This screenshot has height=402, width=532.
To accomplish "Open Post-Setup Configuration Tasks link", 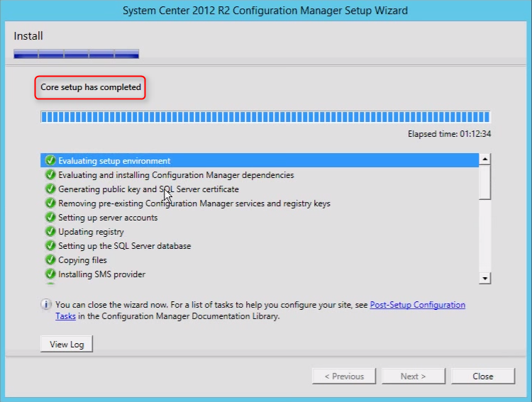I will point(417,305).
